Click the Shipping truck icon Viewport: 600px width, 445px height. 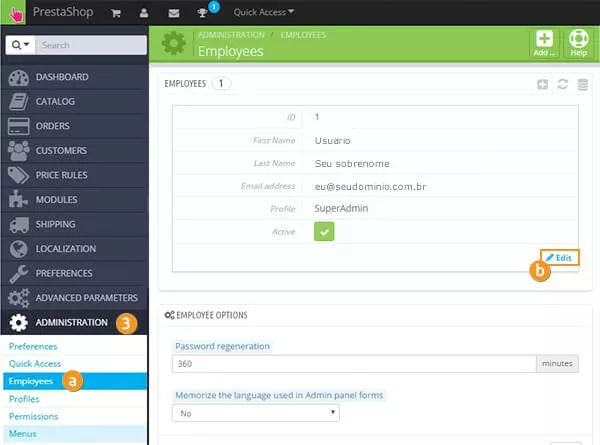[19, 225]
